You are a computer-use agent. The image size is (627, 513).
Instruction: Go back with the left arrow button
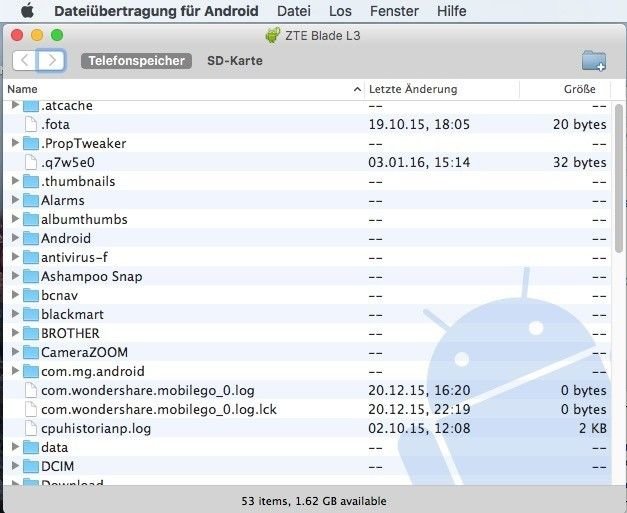[x=25, y=60]
